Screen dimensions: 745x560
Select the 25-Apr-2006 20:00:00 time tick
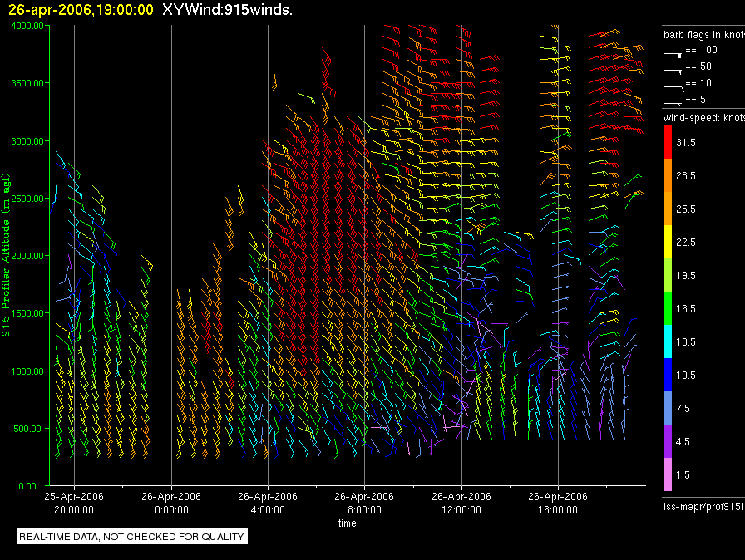[74, 502]
